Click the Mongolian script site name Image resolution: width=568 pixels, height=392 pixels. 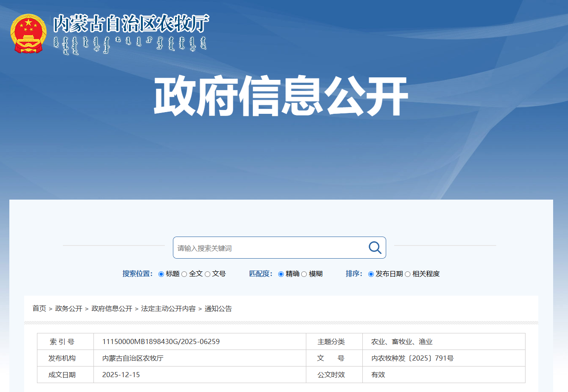coord(130,45)
